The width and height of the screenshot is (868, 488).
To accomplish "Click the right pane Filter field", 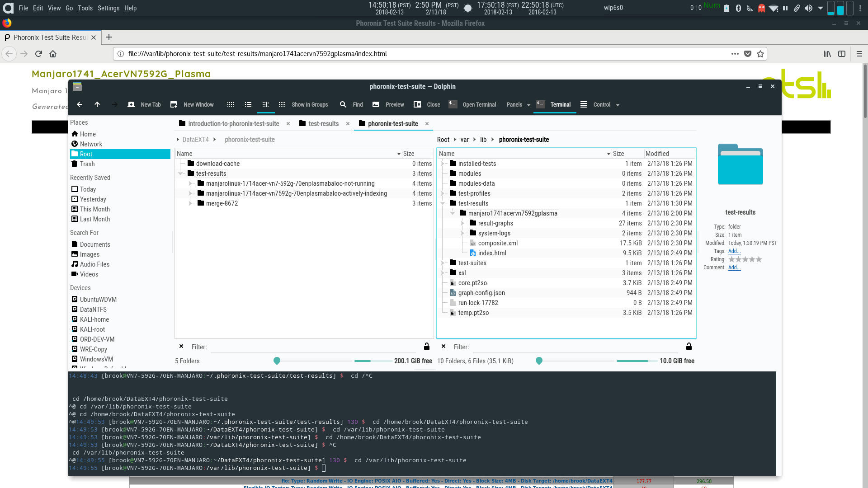I will tap(575, 347).
